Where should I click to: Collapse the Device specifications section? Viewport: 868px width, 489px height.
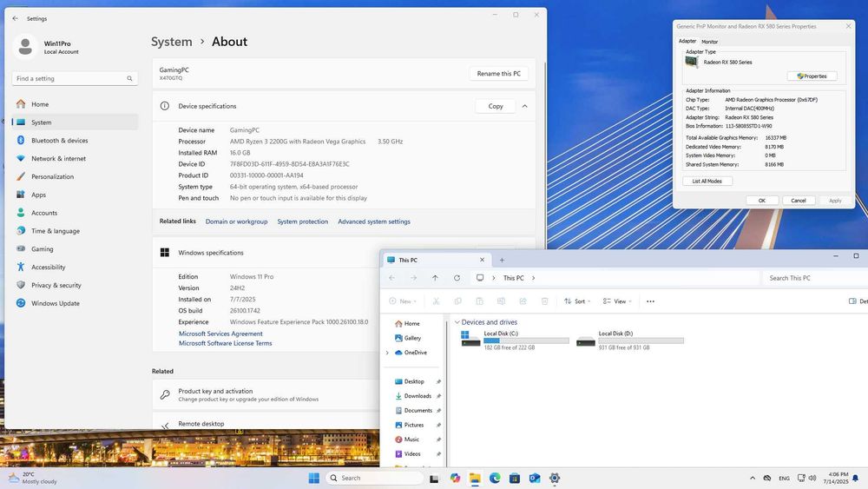pyautogui.click(x=525, y=106)
